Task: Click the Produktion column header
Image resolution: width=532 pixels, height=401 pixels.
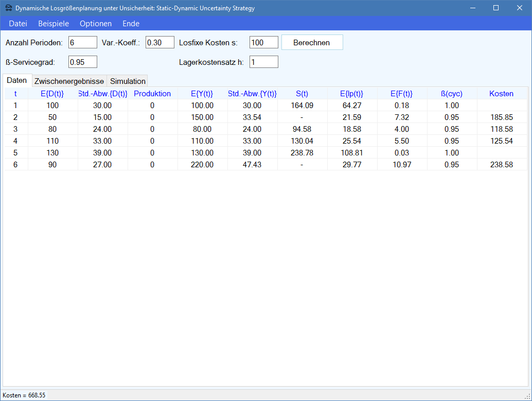Action: 152,94
